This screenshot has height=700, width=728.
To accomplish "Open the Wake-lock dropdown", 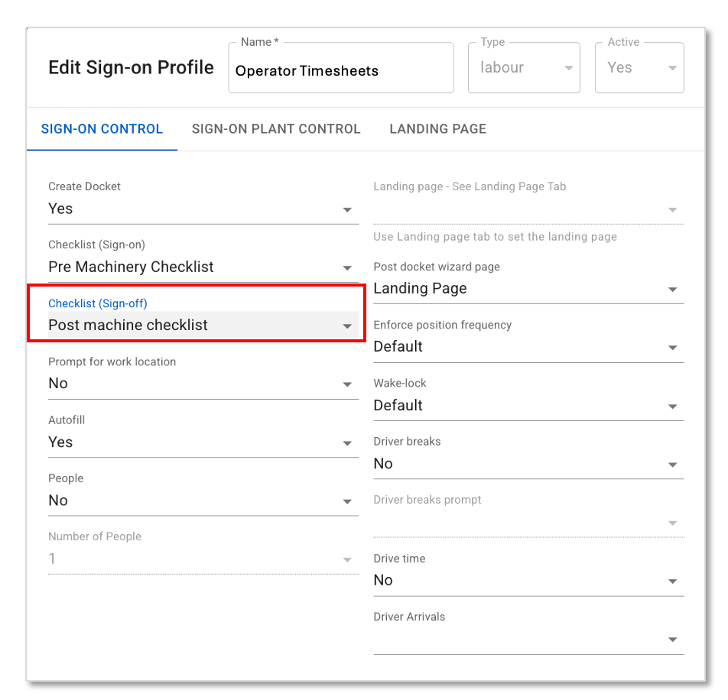I will 528,406.
